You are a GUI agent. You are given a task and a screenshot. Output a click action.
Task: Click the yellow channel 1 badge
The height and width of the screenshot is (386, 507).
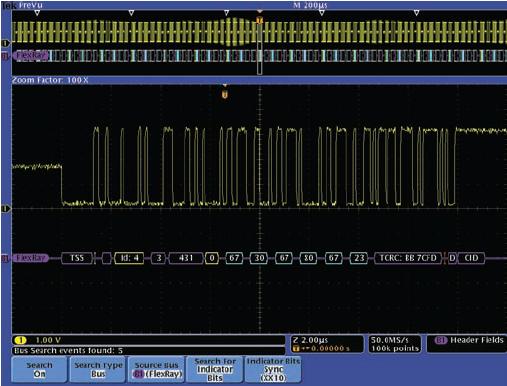(21, 340)
